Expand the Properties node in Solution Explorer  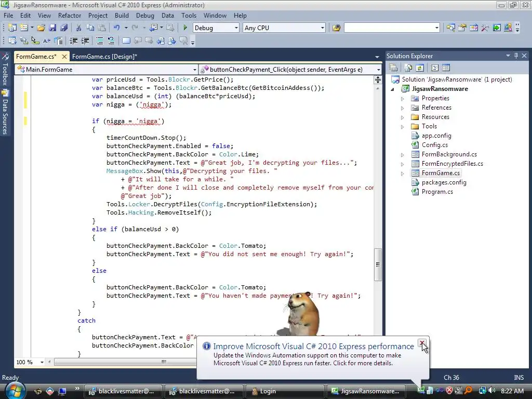point(403,99)
